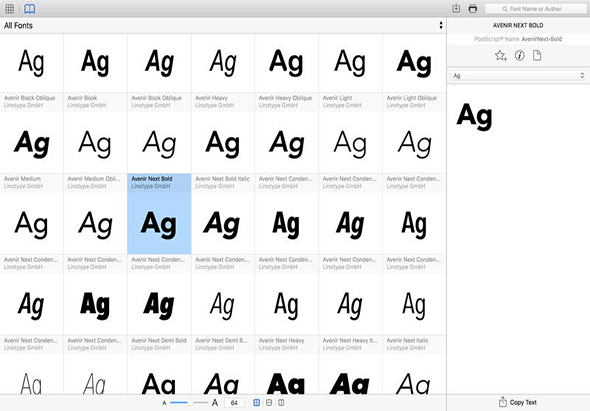Click the Avenir Next Demi Bold label
590x411 pixels.
click(159, 340)
